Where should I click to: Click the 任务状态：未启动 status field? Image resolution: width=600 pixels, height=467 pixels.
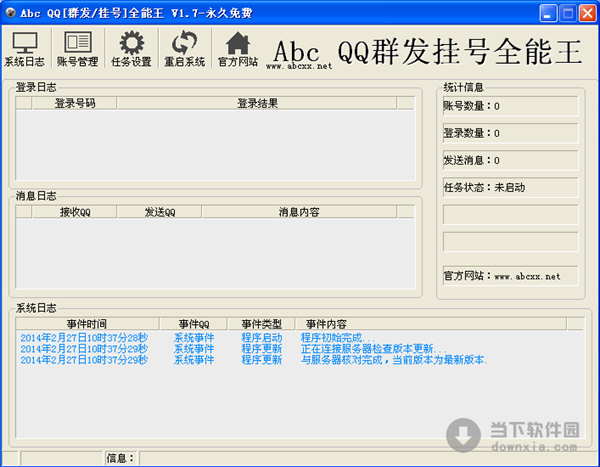[510, 188]
